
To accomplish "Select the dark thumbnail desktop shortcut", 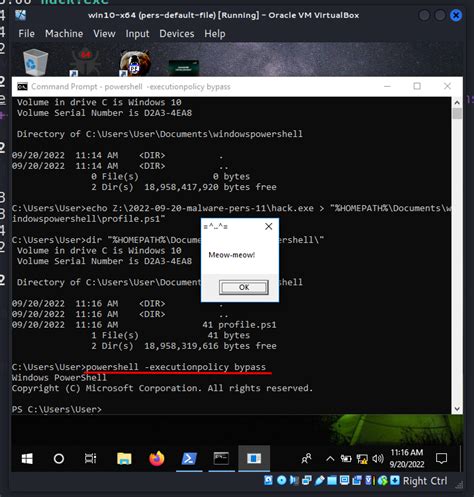I will point(184,67).
